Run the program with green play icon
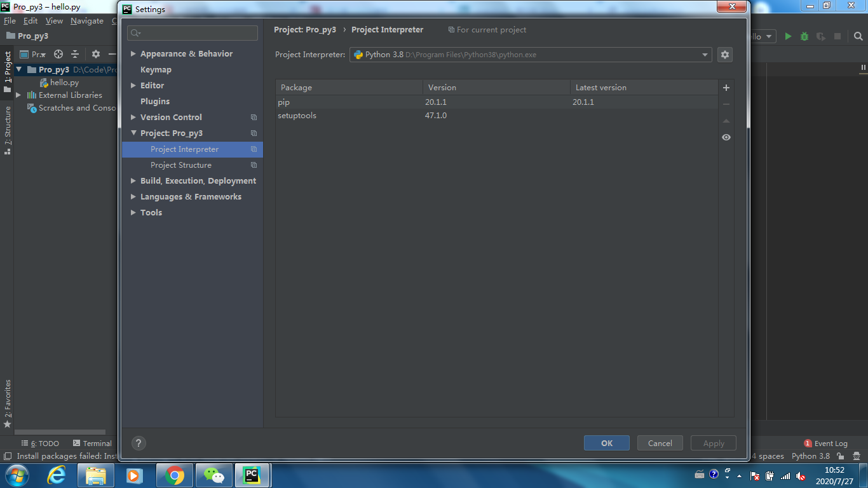Image resolution: width=868 pixels, height=488 pixels. tap(788, 37)
